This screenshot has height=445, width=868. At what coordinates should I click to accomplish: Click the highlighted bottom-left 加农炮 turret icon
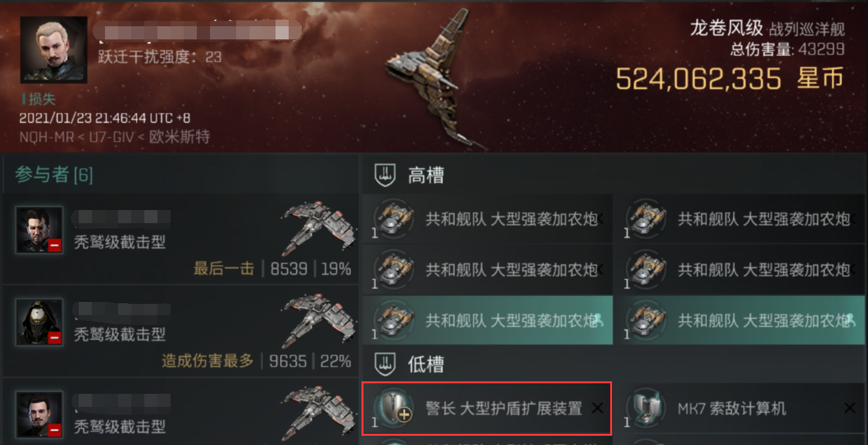point(394,320)
